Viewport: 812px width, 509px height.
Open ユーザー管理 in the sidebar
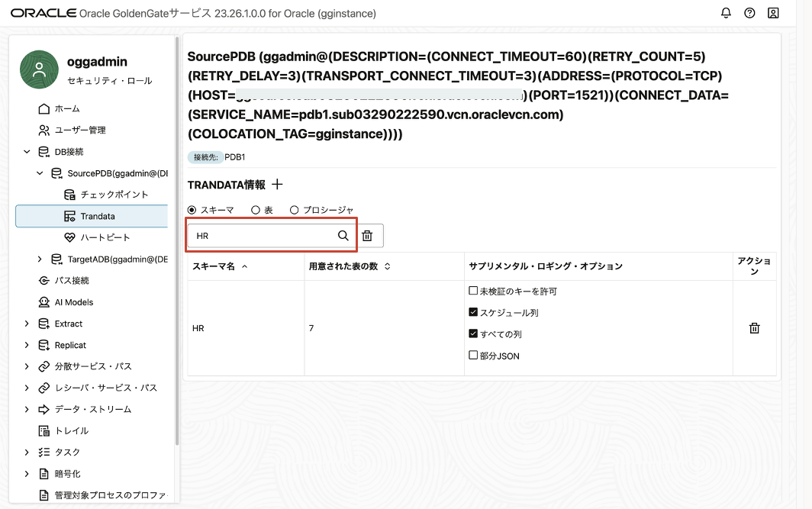[79, 130]
